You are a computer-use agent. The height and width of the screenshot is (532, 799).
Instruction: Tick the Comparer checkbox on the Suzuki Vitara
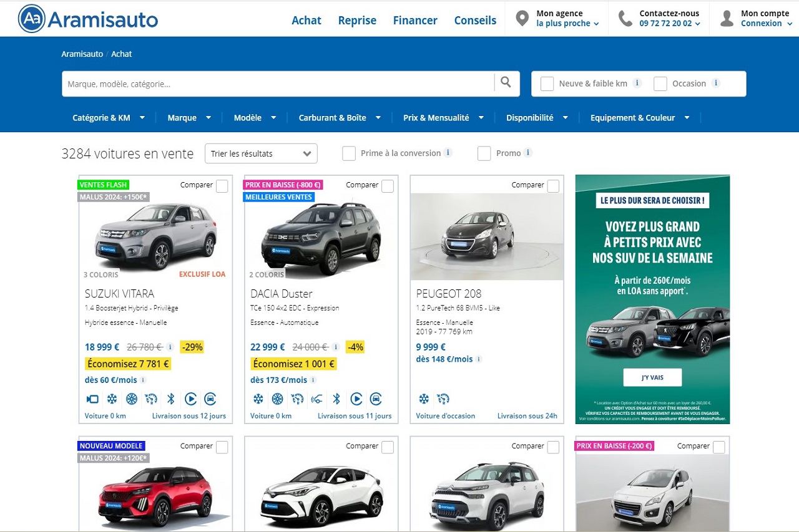(222, 186)
